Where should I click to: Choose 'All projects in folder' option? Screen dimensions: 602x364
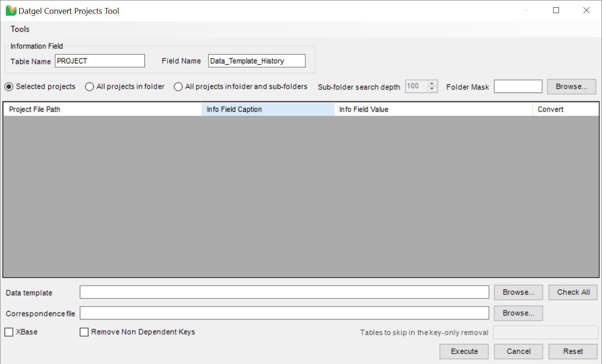[90, 87]
